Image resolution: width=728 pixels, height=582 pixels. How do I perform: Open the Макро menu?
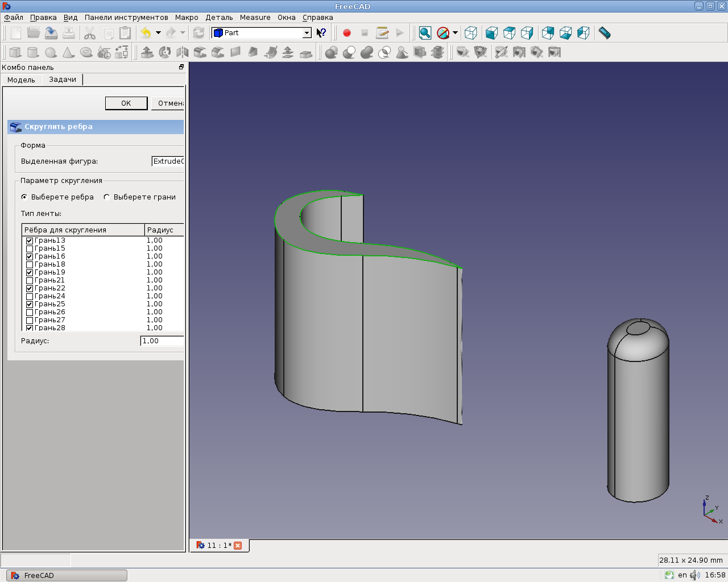187,18
